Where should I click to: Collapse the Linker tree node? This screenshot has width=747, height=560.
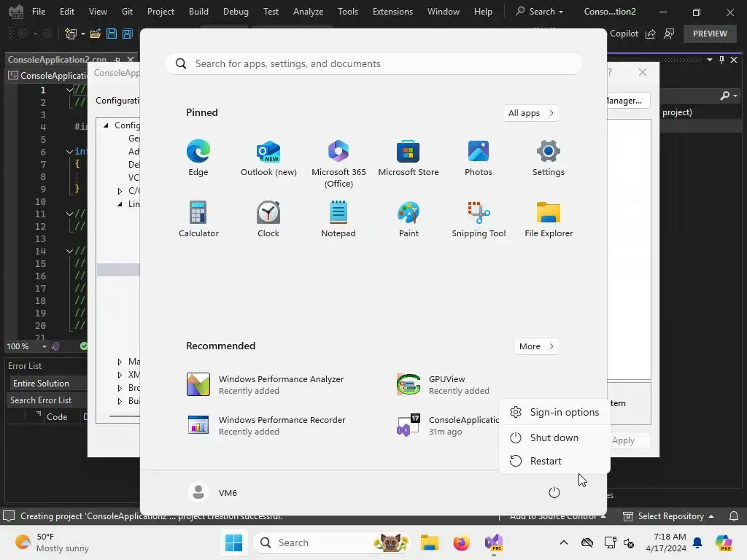pyautogui.click(x=120, y=204)
